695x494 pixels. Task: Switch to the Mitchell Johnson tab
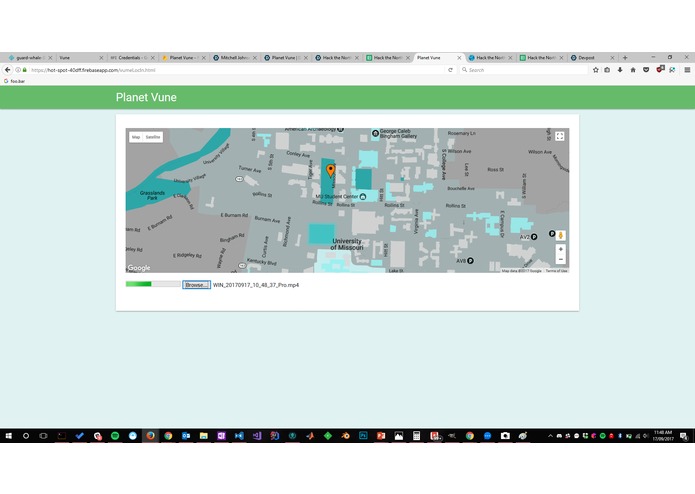coord(234,58)
